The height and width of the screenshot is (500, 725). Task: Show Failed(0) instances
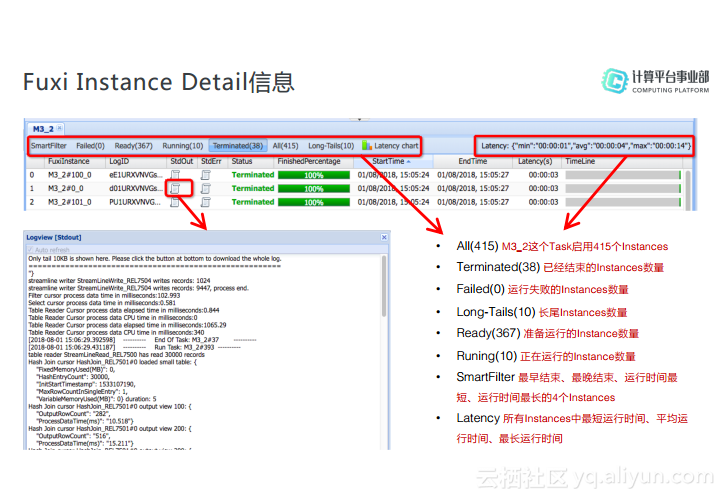click(x=90, y=146)
